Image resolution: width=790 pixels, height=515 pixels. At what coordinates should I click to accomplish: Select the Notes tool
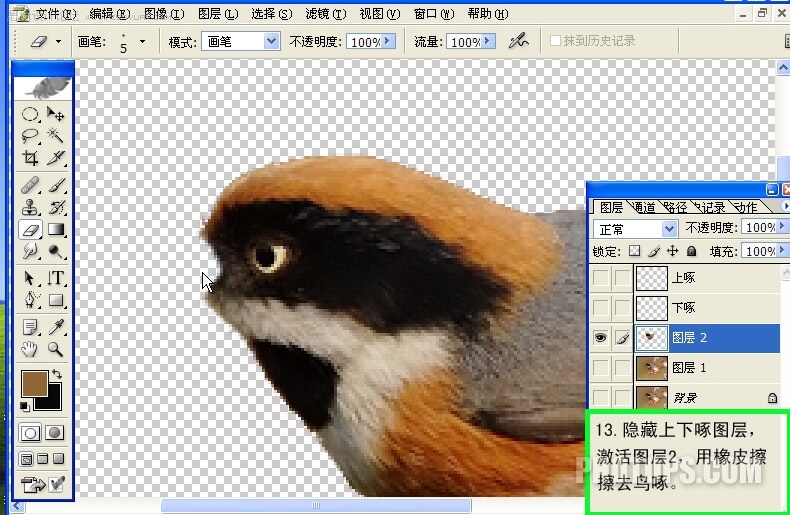click(x=30, y=328)
